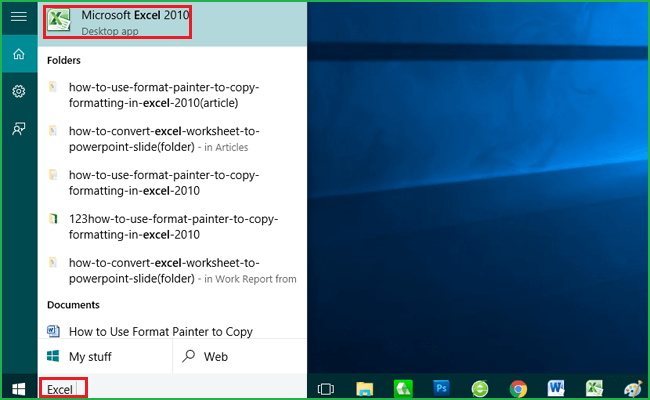Click the Excel icon on the taskbar

(x=594, y=388)
